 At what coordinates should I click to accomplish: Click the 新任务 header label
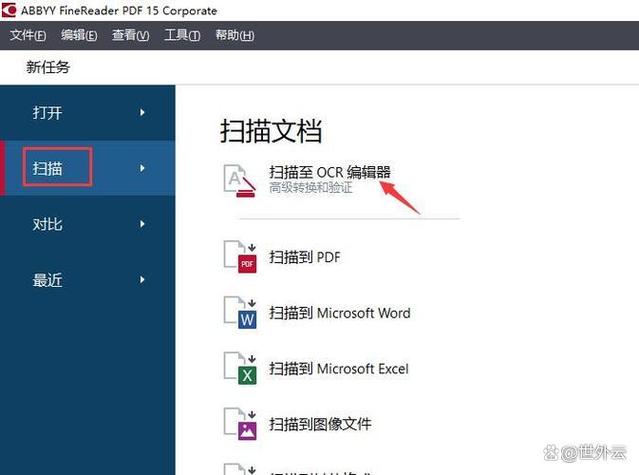click(x=48, y=67)
